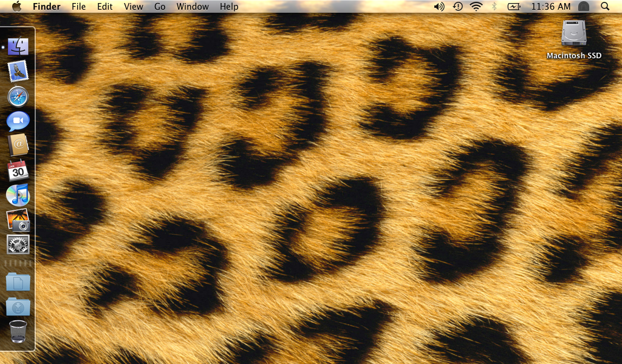Screen dimensions: 622x364
Task: Open the Downloads folder stack in the Dock
Action: pyautogui.click(x=18, y=306)
